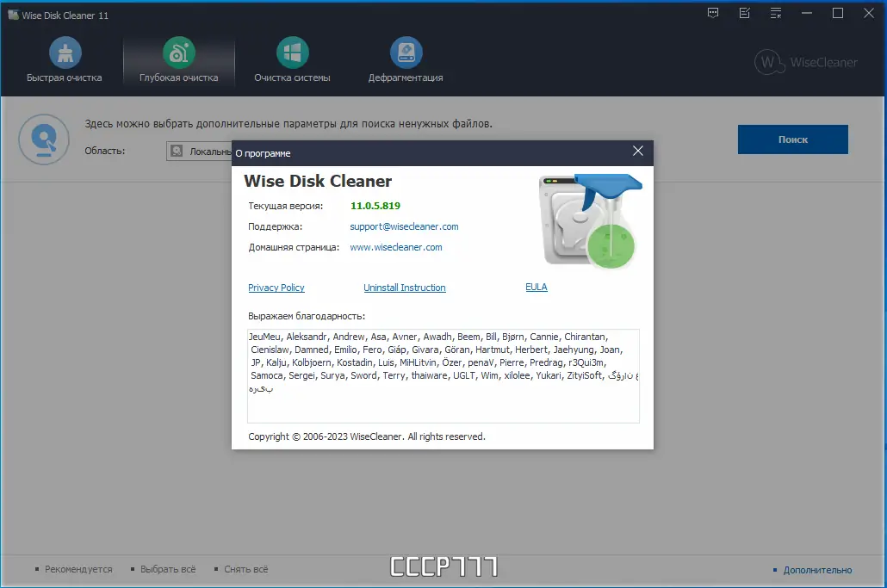
Task: Open the Очистка системы tab
Action: (293, 60)
